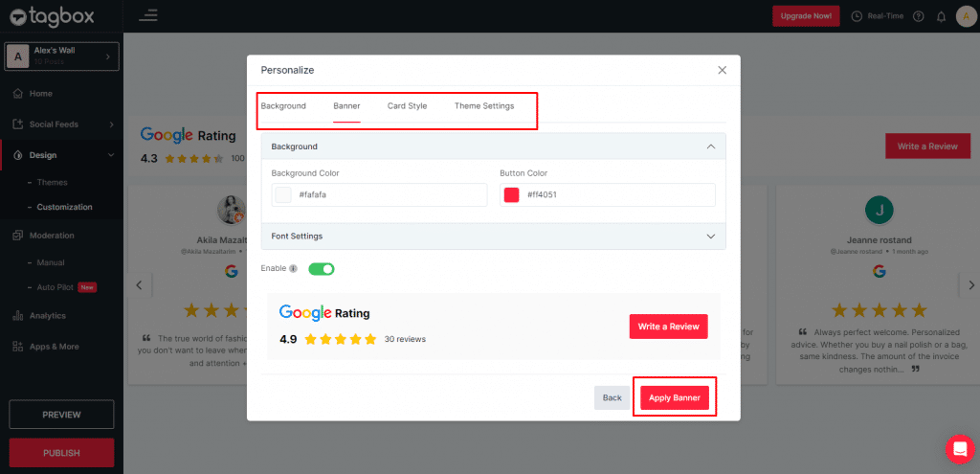Click the Analytics item in the sidebar

(x=47, y=315)
